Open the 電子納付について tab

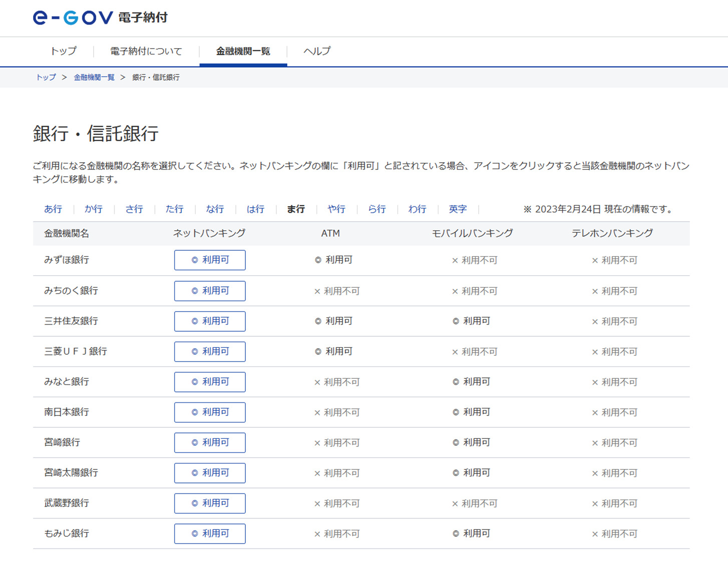146,51
